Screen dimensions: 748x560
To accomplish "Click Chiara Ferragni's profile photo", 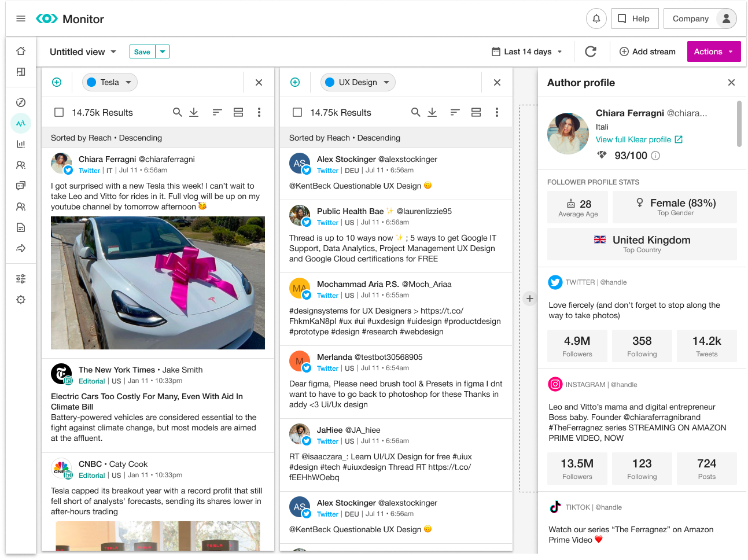I will 568,134.
